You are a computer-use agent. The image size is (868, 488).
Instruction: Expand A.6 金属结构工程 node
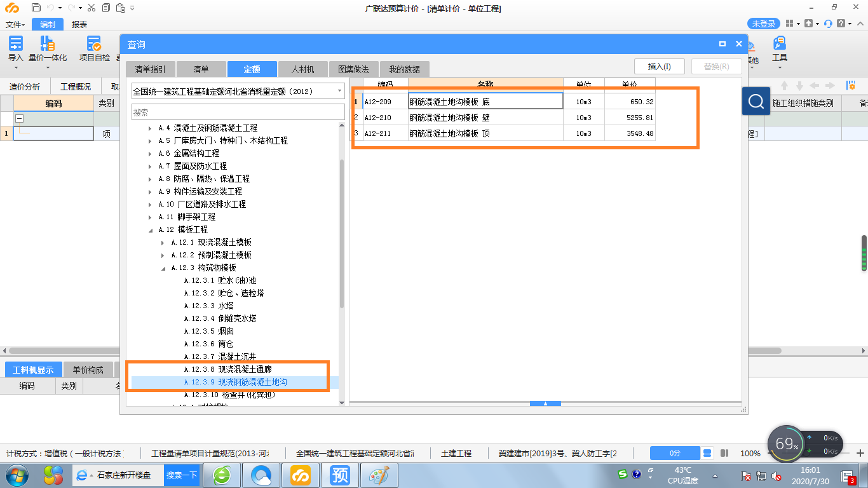[150, 154]
